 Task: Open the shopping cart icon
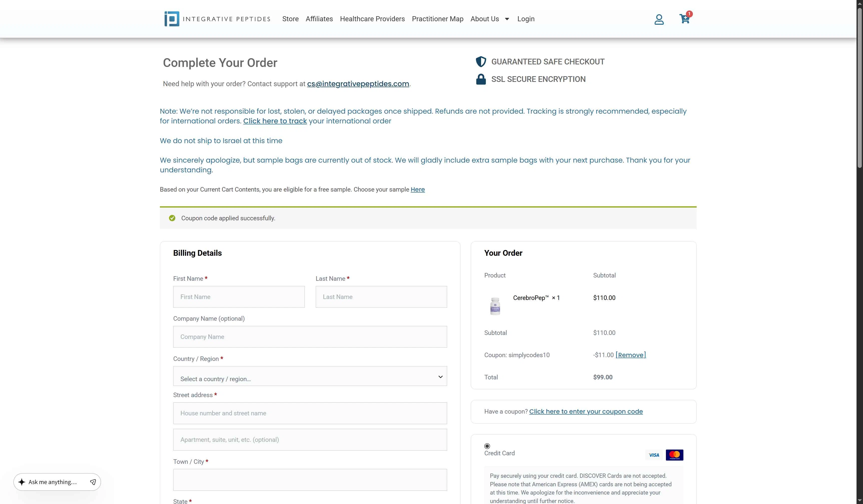[x=684, y=19]
